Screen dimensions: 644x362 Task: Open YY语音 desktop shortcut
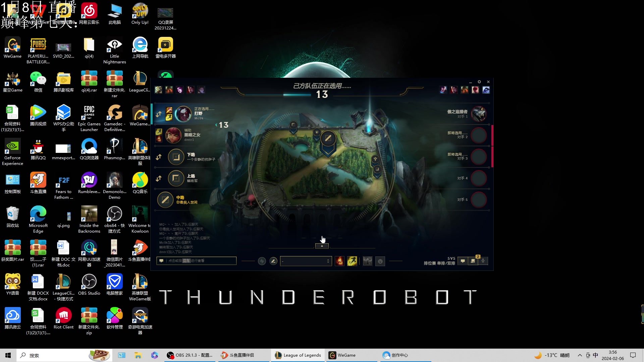click(13, 285)
